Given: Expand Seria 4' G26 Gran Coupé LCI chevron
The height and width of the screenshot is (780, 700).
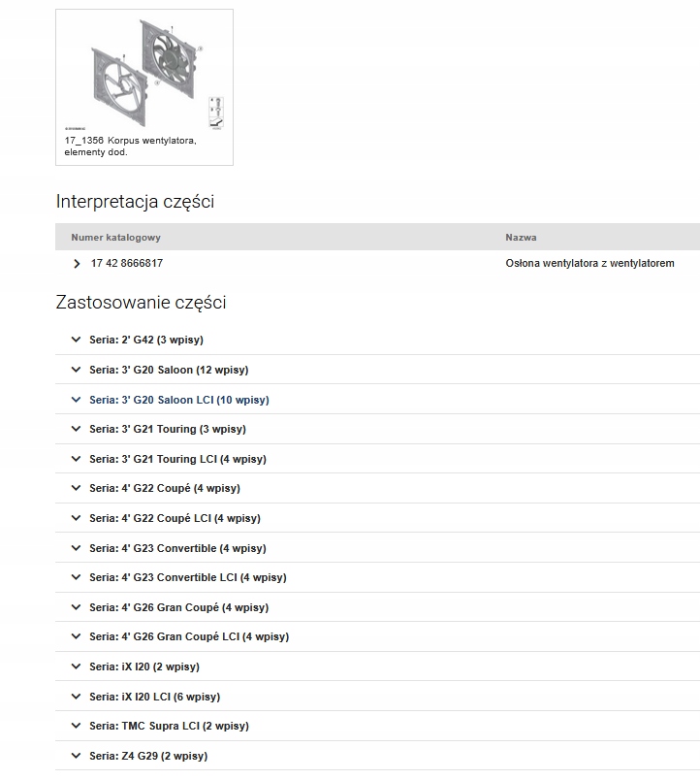Looking at the screenshot, I should click(x=77, y=636).
